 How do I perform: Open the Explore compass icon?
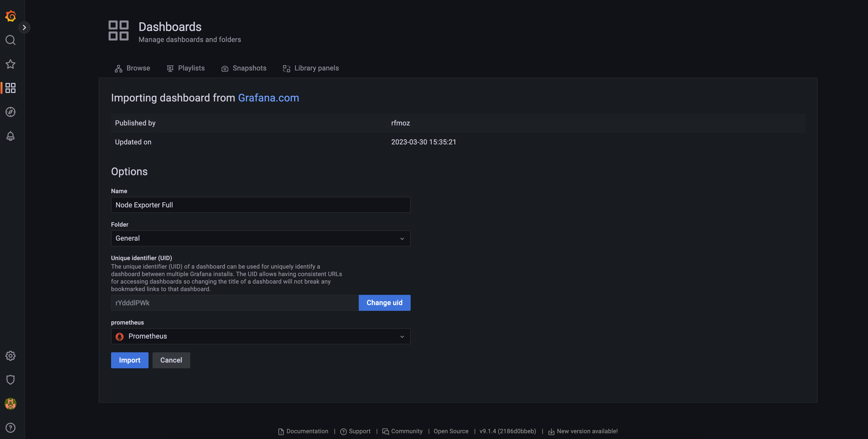[10, 112]
